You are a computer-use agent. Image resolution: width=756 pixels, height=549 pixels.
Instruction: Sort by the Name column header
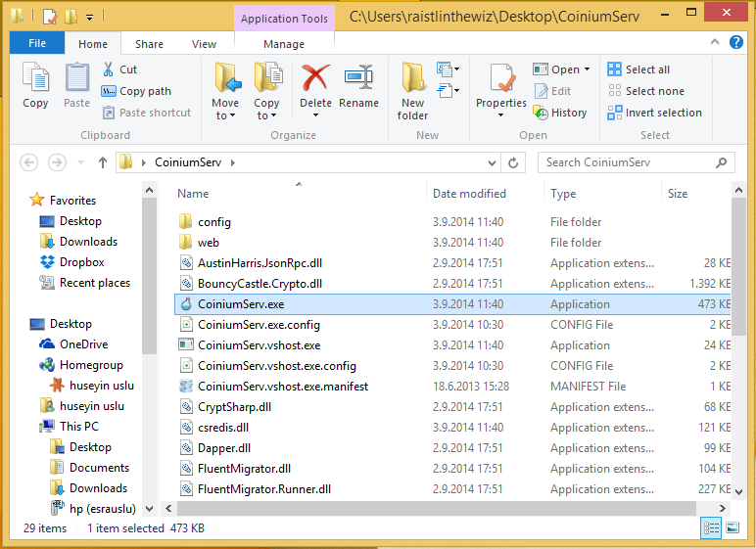point(193,194)
